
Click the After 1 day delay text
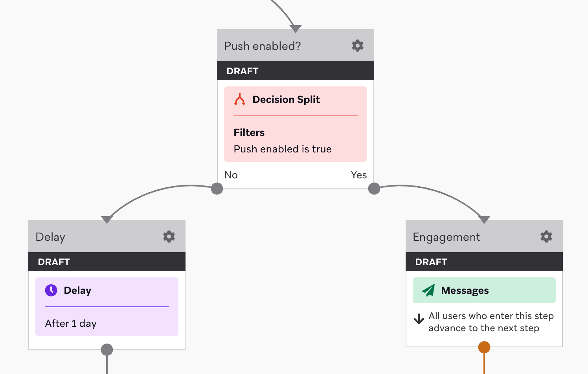coord(71,323)
